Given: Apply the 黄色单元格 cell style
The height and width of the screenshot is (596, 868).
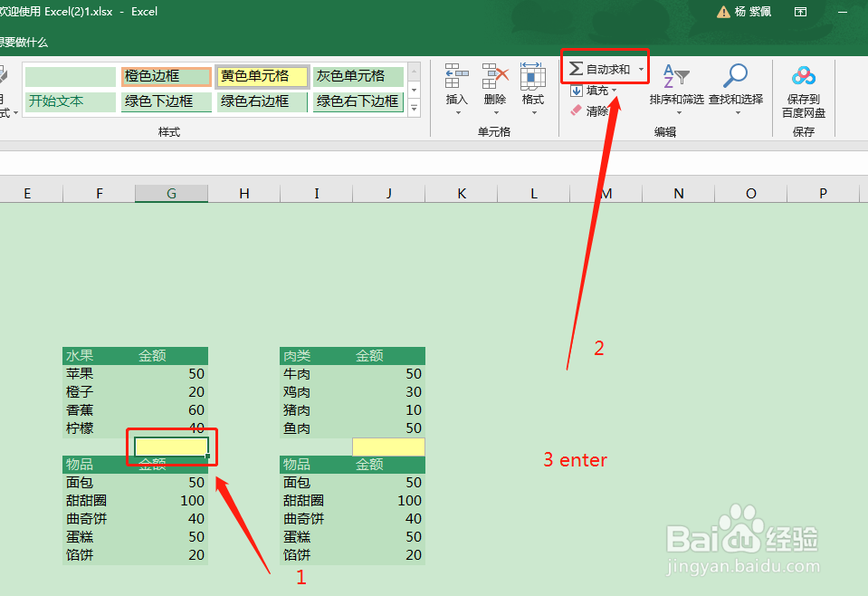Looking at the screenshot, I should tap(262, 77).
